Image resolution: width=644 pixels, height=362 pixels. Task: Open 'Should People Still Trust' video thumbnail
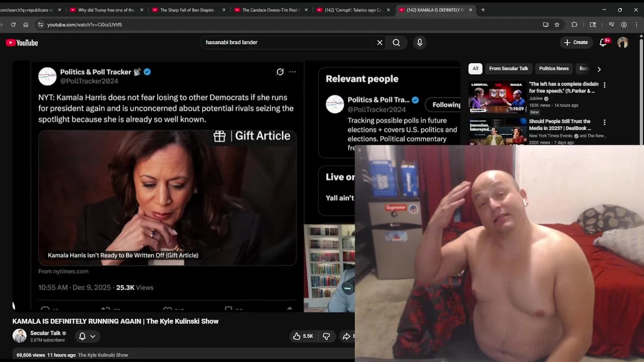tap(498, 132)
